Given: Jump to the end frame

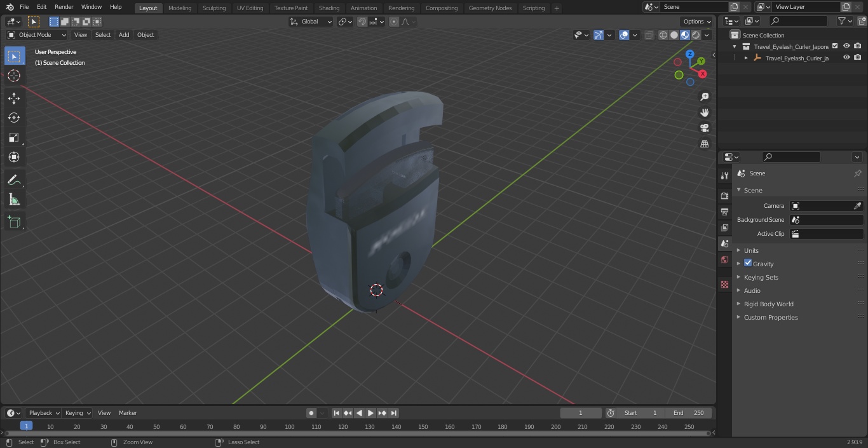Looking at the screenshot, I should point(394,413).
